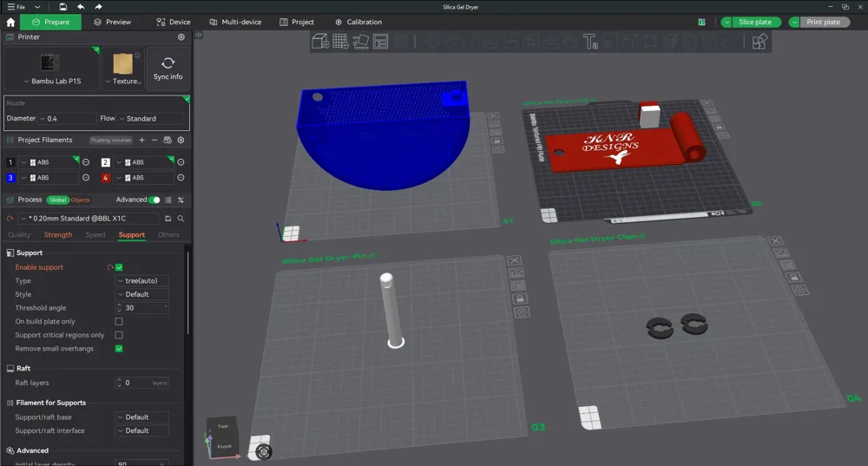Image resolution: width=868 pixels, height=466 pixels.
Task: Open Support/raft interface filament dropdown
Action: pyautogui.click(x=142, y=430)
